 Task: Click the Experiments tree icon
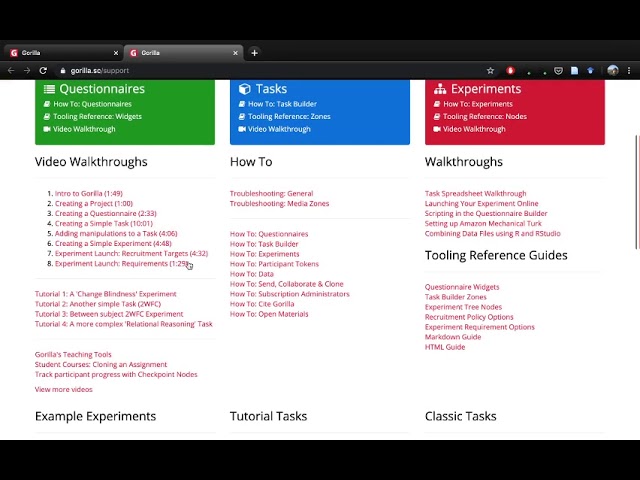point(440,89)
